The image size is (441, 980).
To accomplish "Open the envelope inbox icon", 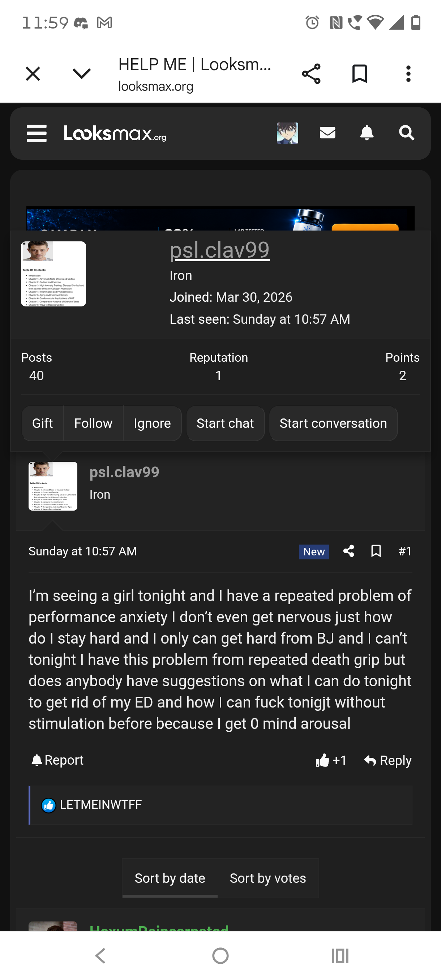I will [x=327, y=133].
